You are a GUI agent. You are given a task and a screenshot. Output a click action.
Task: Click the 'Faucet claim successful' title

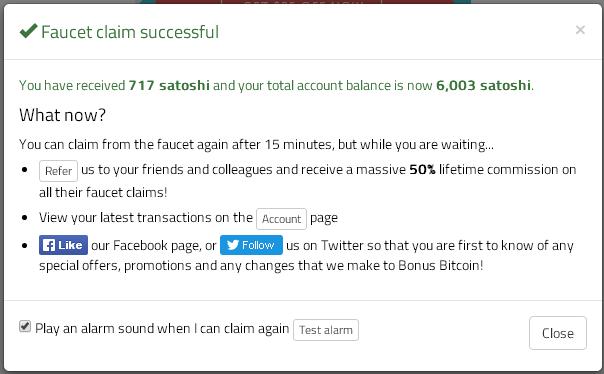130,32
